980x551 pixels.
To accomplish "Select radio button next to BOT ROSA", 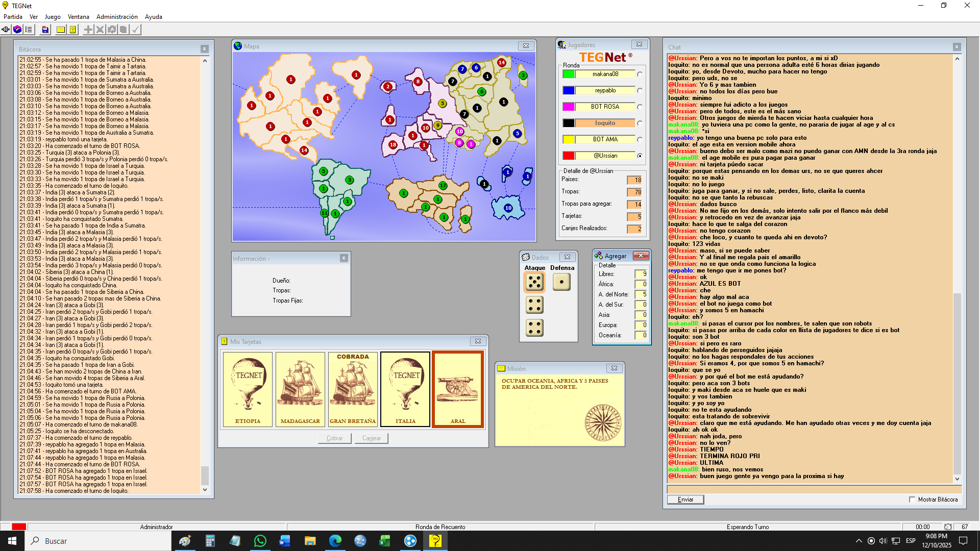I will [x=640, y=107].
